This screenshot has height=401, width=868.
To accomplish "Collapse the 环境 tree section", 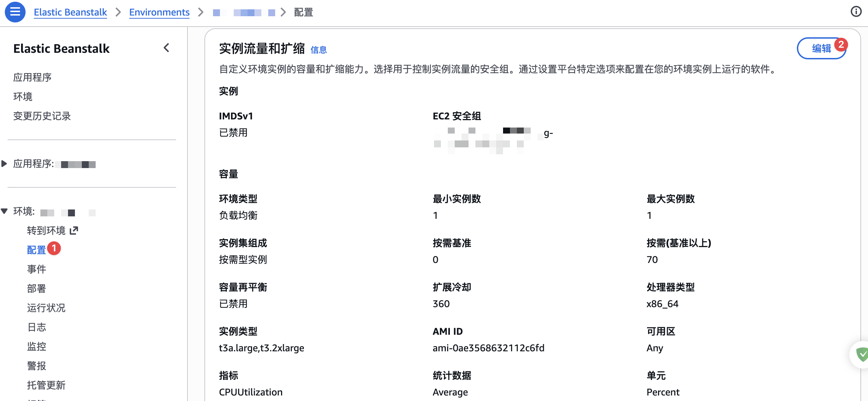I will tap(4, 211).
